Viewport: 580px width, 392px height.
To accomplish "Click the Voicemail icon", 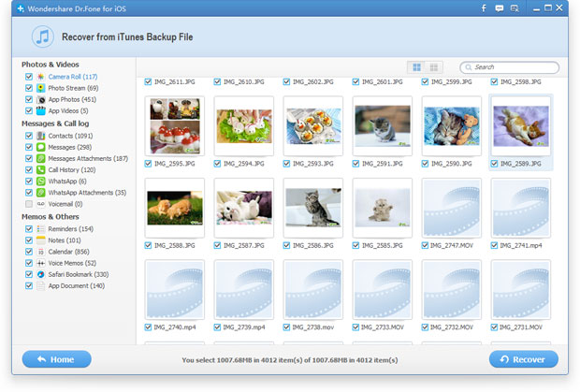I will [x=40, y=204].
